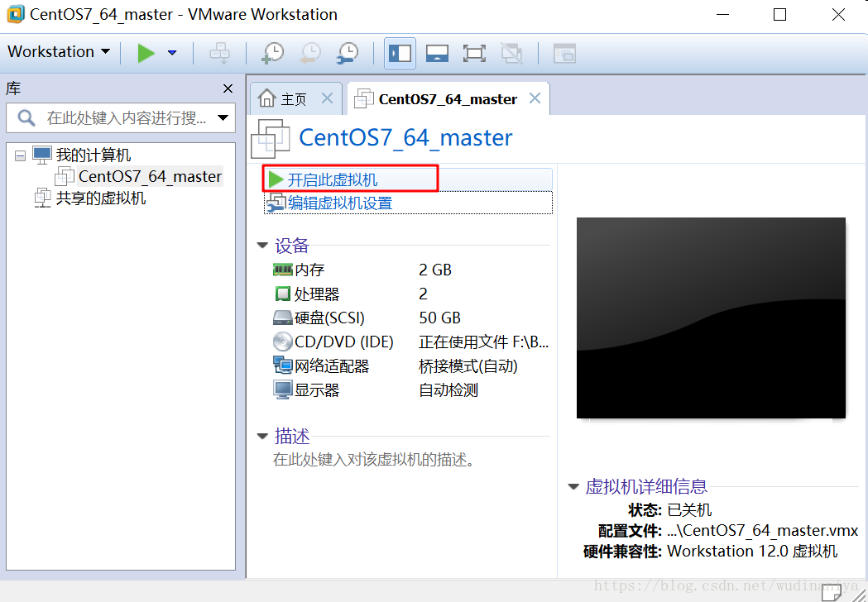Click the memory chip icon
The height and width of the screenshot is (602, 868).
pos(282,270)
